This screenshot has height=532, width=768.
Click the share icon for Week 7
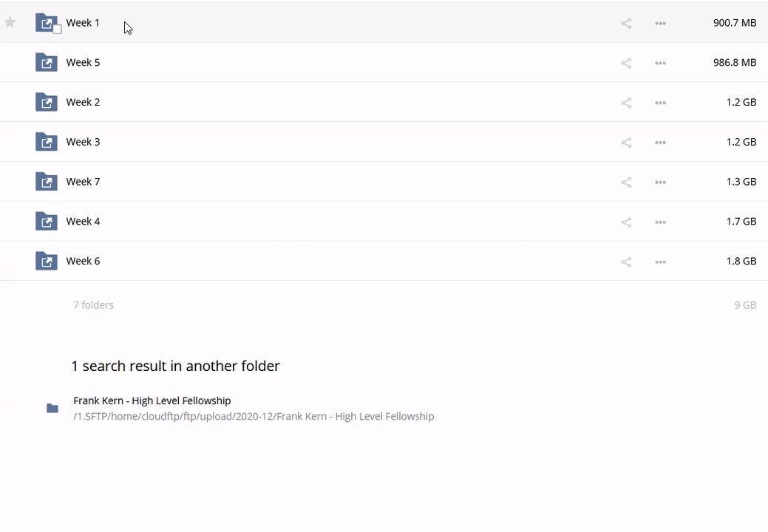[x=626, y=183]
